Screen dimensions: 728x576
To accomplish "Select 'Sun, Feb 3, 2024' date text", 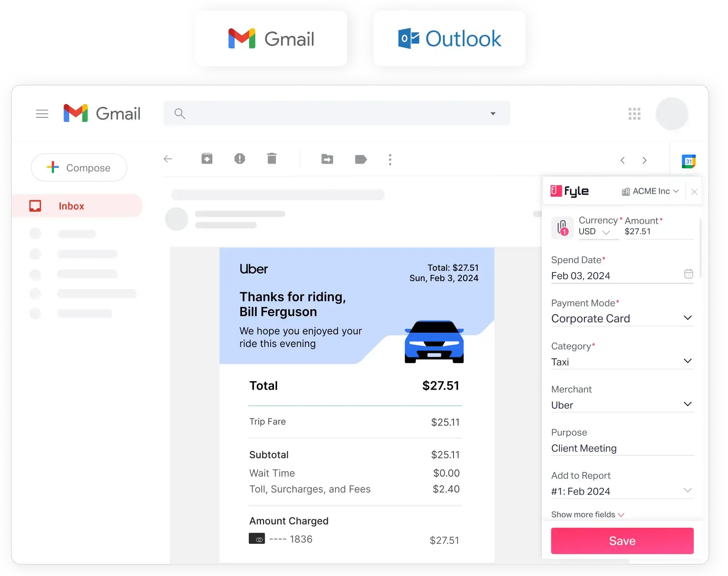I will coord(444,278).
